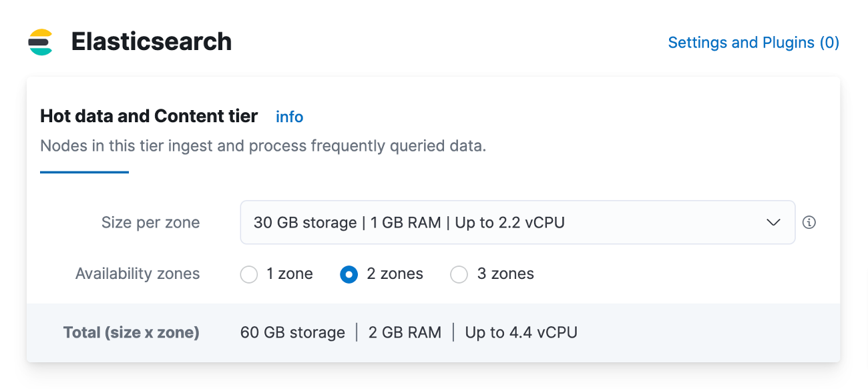This screenshot has width=868, height=389.
Task: Open Settings and Plugins link
Action: tap(753, 43)
